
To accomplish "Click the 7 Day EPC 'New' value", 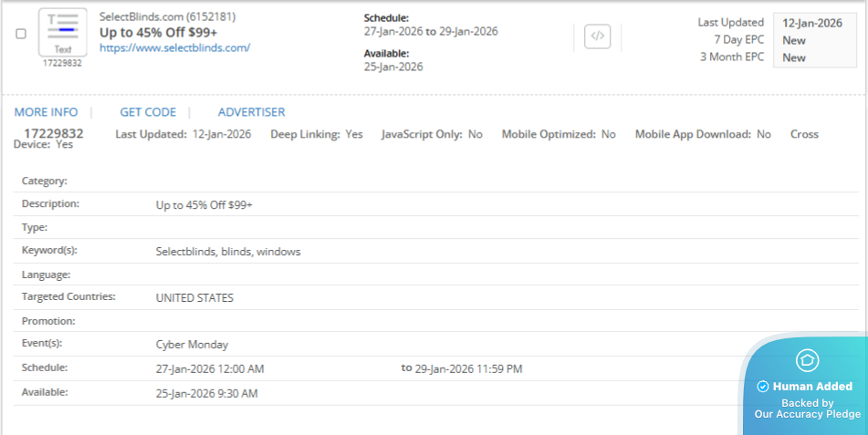I will pos(794,40).
